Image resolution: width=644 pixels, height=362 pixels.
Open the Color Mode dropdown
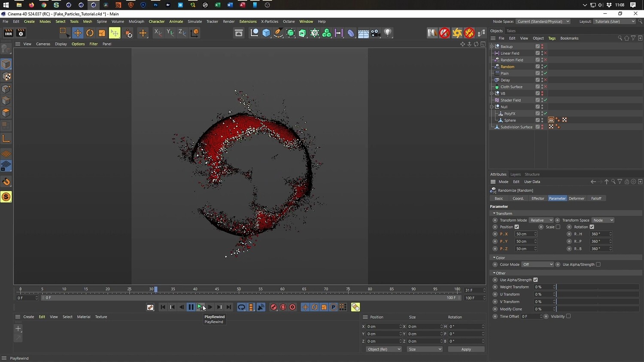538,265
